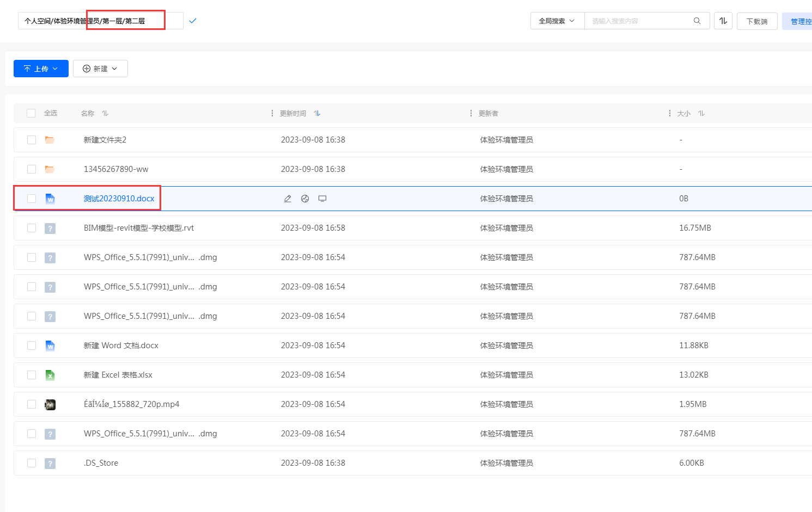
Task: Open folder 新建文件夹2
Action: [105, 140]
